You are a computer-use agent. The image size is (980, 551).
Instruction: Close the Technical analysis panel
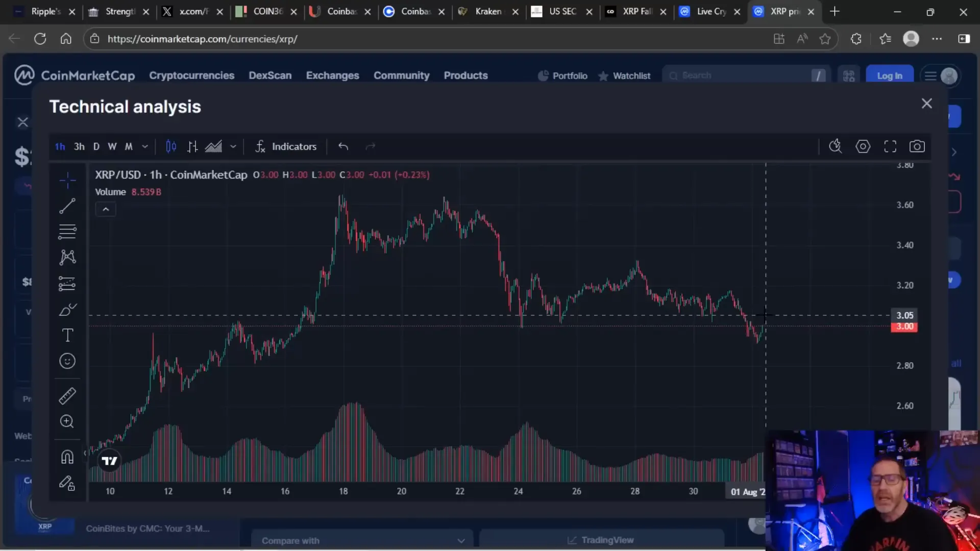927,104
